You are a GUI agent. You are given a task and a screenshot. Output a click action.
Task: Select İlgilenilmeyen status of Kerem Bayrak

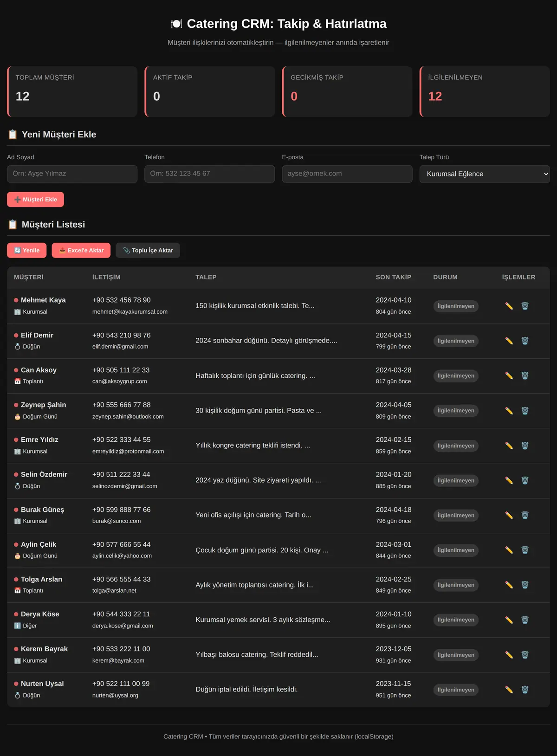pos(456,655)
